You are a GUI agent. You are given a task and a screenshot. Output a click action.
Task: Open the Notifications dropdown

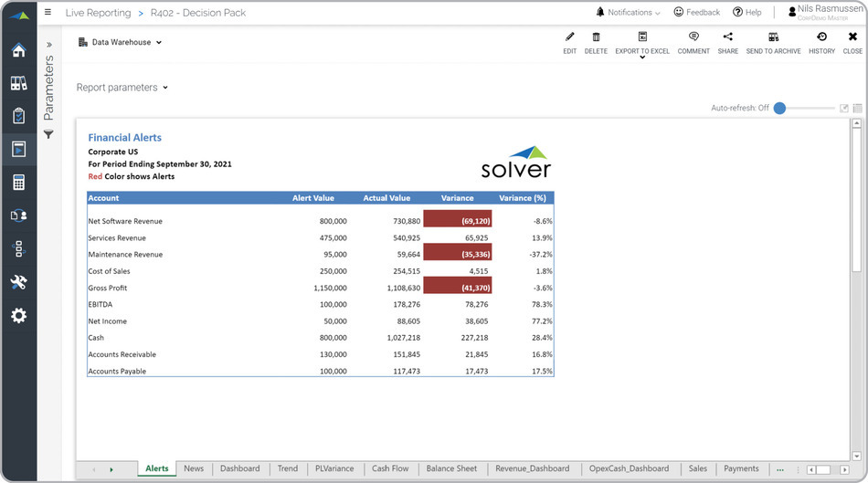[629, 13]
